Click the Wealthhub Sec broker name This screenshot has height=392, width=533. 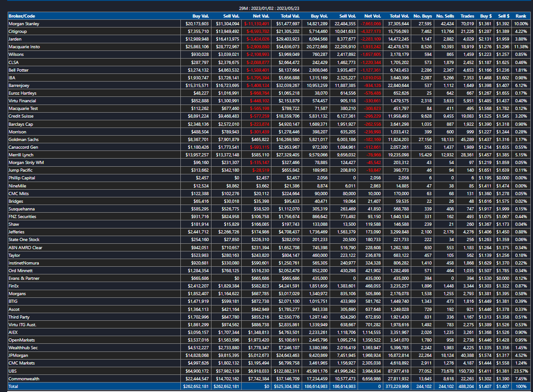point(23,348)
